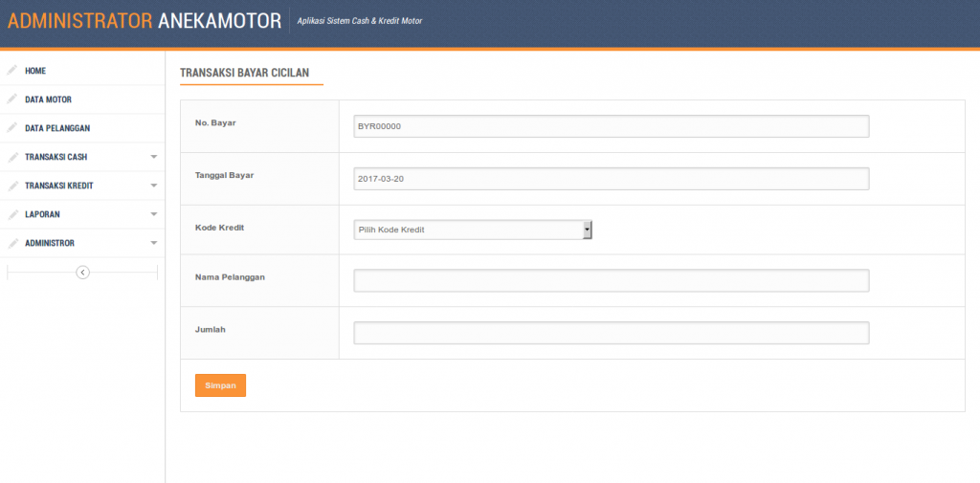Click the pencil icon beside DATA PELANGGAN
The height and width of the screenshot is (483, 980).
click(11, 128)
